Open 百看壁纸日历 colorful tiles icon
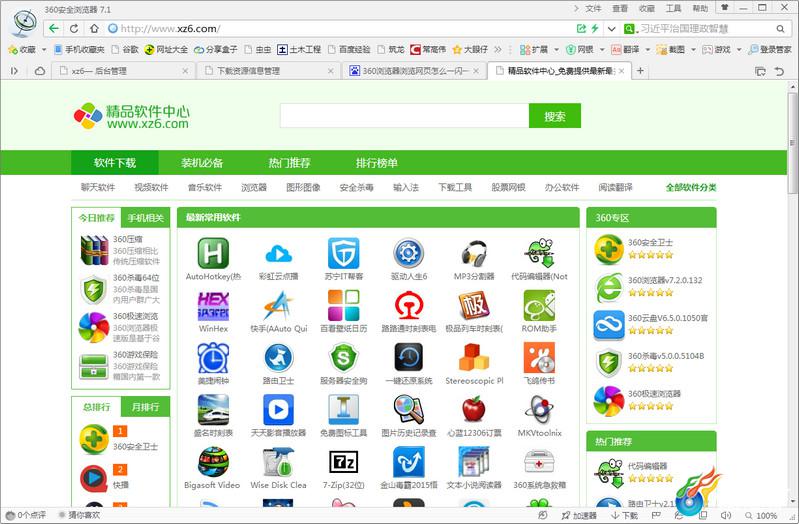 tap(343, 305)
